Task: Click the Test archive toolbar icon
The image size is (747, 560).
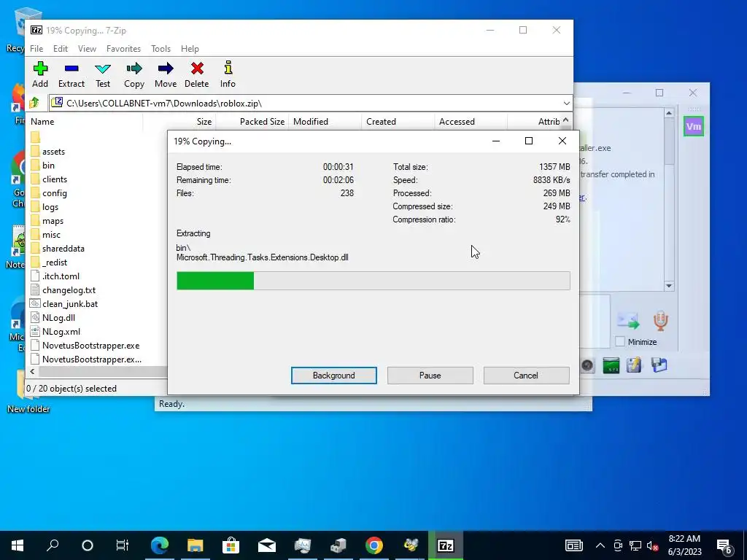Action: click(102, 74)
